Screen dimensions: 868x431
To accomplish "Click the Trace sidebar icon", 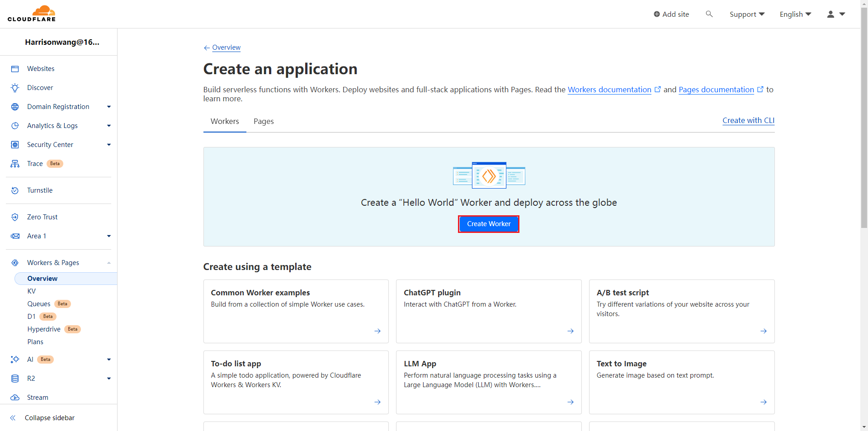I will click(15, 164).
